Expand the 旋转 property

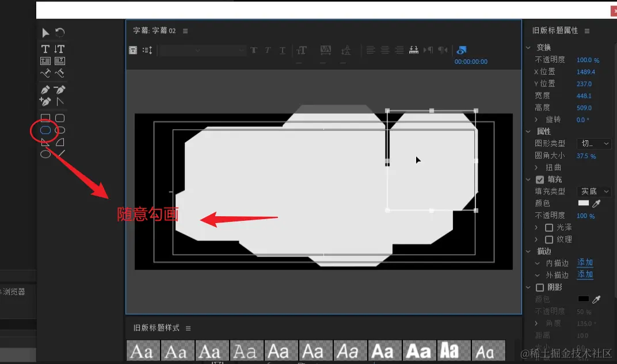536,120
